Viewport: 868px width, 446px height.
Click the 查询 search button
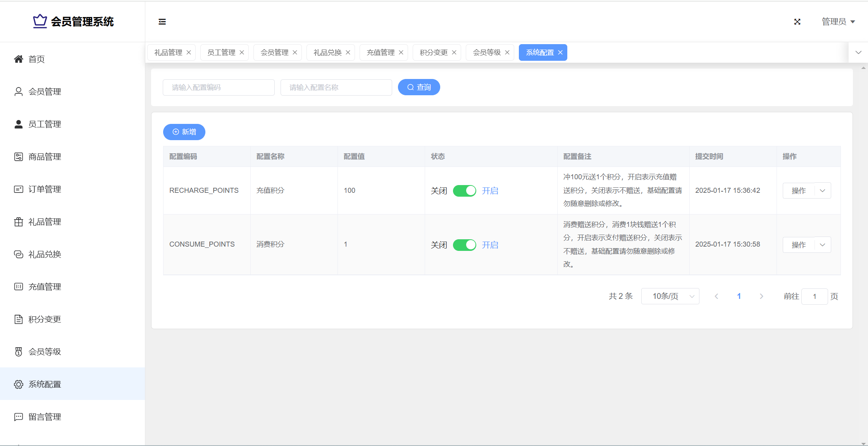tap(419, 87)
